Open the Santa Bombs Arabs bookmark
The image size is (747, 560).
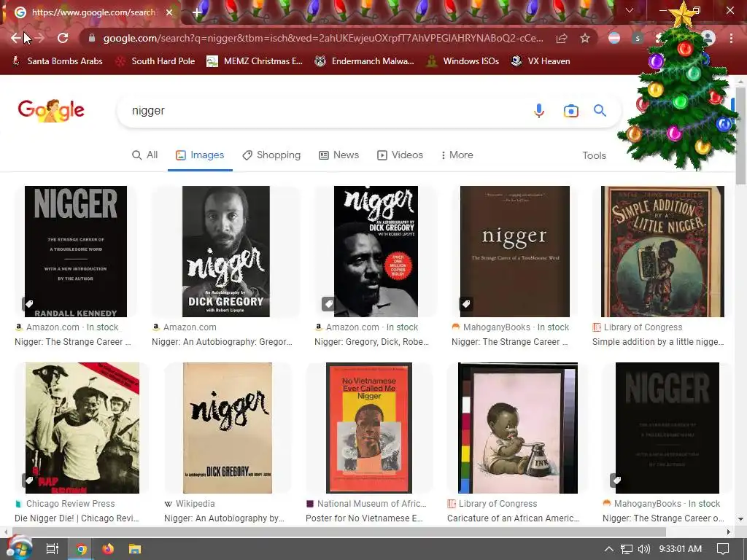click(x=57, y=61)
